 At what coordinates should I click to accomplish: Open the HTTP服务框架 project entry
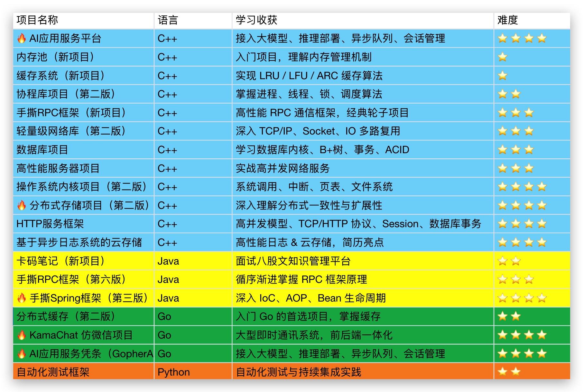[x=50, y=224]
